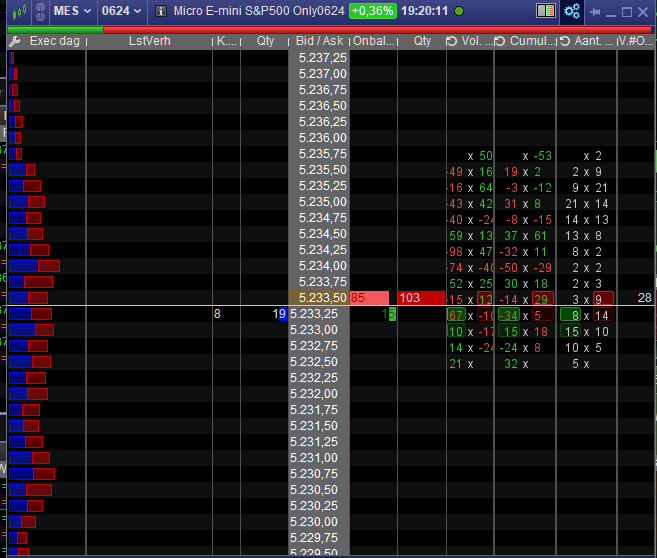Reset the Vol. column with refresh icon
This screenshot has width=657, height=558.
point(451,41)
